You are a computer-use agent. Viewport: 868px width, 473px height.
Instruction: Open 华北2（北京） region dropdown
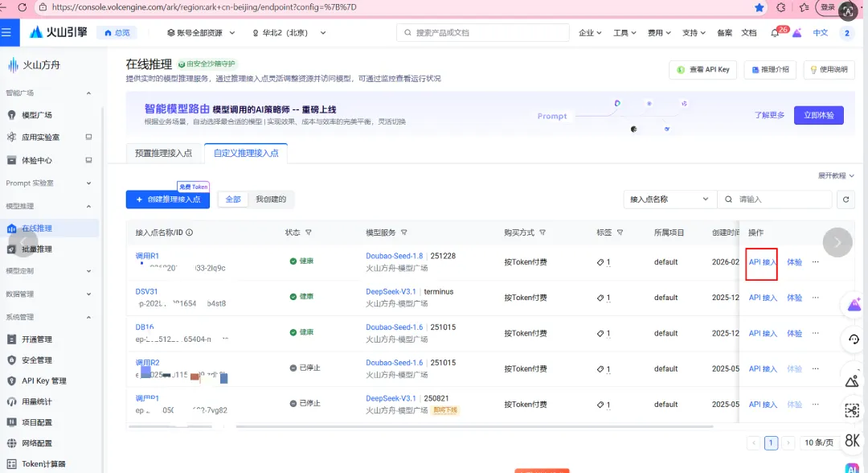pos(289,33)
